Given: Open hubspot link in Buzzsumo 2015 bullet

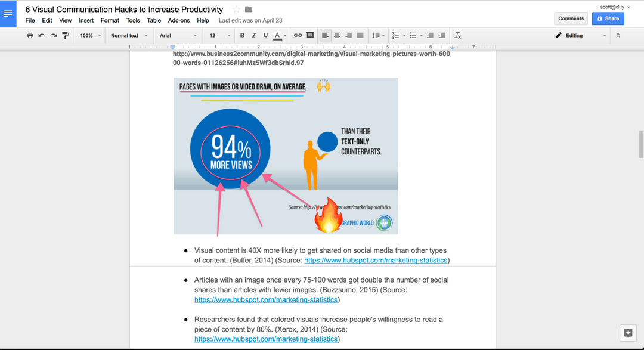Looking at the screenshot, I should pyautogui.click(x=266, y=300).
